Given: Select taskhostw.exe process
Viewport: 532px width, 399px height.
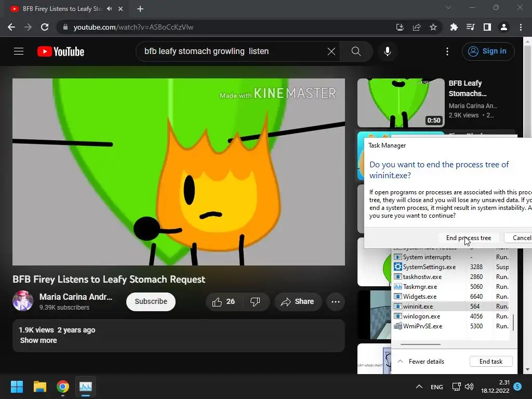Looking at the screenshot, I should [451, 277].
